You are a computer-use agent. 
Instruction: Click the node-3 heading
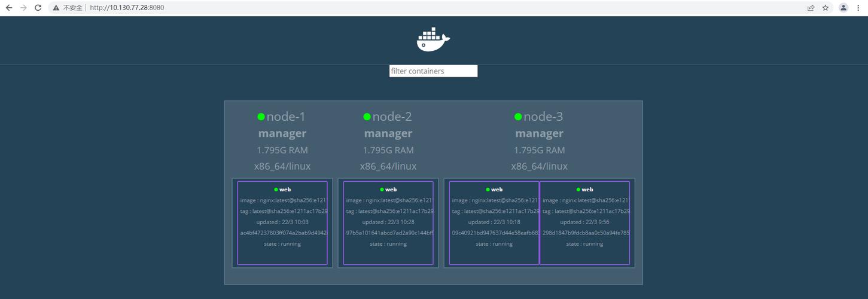(x=543, y=117)
